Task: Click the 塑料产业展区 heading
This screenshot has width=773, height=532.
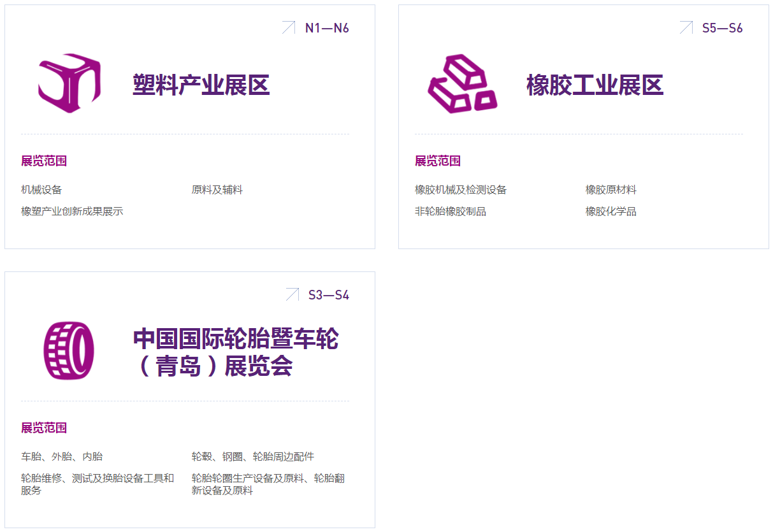Action: click(201, 85)
